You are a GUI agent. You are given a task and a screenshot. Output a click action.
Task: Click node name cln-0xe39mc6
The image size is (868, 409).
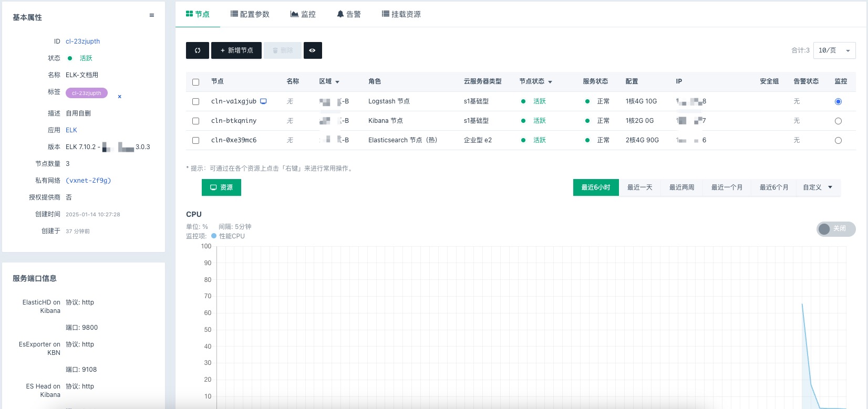pos(234,140)
